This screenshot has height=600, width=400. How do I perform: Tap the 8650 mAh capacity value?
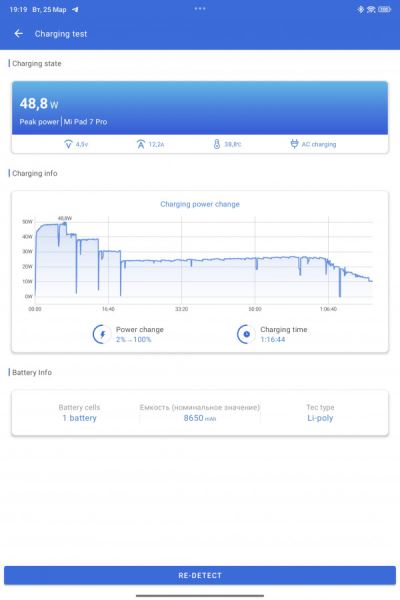pyautogui.click(x=199, y=418)
